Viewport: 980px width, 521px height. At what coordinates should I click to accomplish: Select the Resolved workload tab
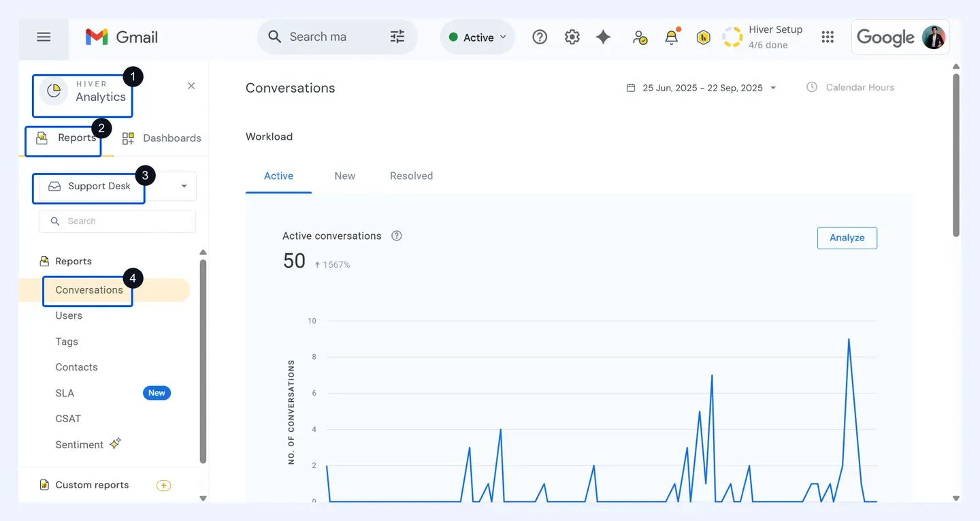(x=411, y=176)
